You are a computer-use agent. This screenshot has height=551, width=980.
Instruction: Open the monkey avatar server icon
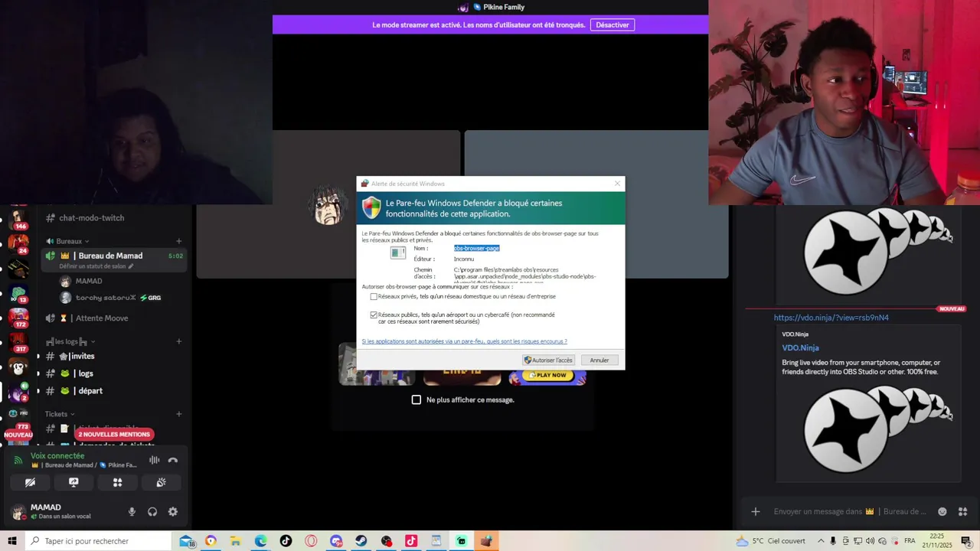[18, 367]
